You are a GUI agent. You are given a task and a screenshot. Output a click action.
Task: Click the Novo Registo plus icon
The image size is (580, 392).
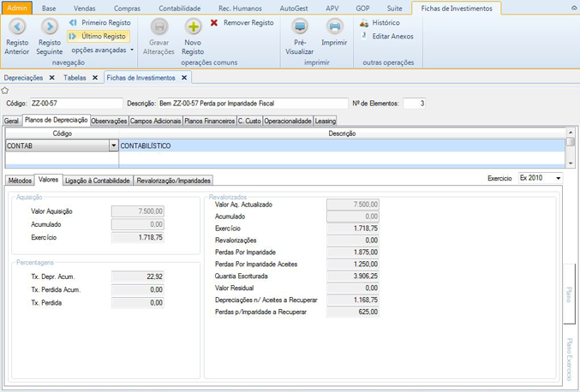click(194, 28)
